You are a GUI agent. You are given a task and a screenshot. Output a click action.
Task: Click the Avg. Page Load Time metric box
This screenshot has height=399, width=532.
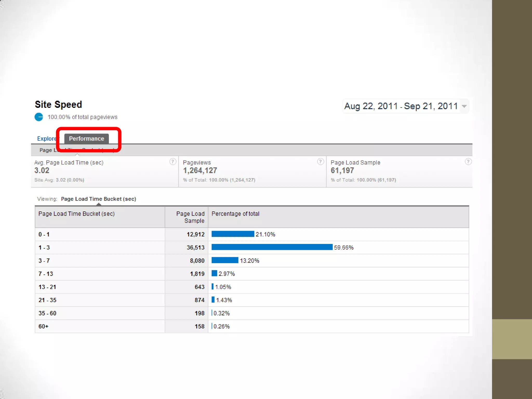pos(104,171)
